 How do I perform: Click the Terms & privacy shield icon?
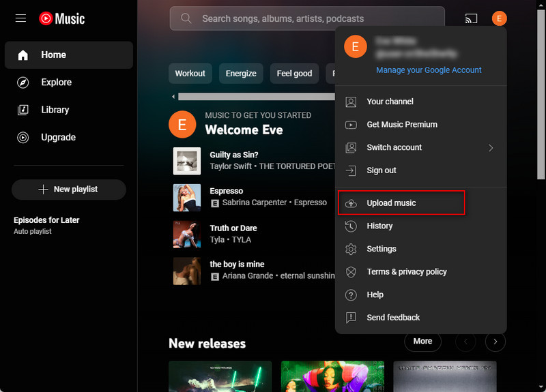coord(351,272)
